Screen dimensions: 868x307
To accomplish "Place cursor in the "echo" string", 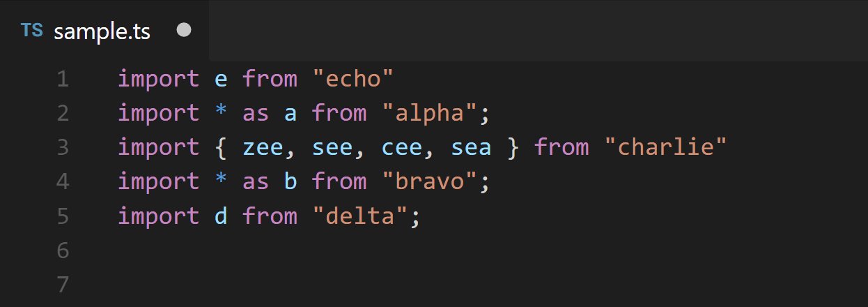I will (352, 79).
